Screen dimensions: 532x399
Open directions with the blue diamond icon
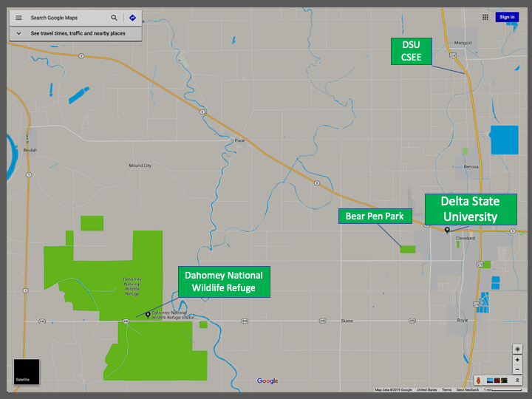point(132,18)
